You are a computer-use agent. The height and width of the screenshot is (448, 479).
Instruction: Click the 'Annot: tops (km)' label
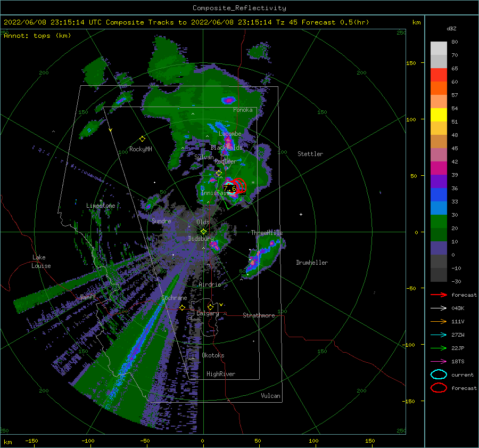tap(37, 36)
